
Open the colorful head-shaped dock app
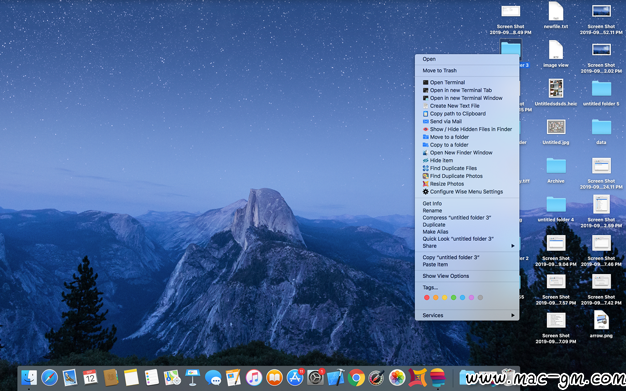pos(438,377)
